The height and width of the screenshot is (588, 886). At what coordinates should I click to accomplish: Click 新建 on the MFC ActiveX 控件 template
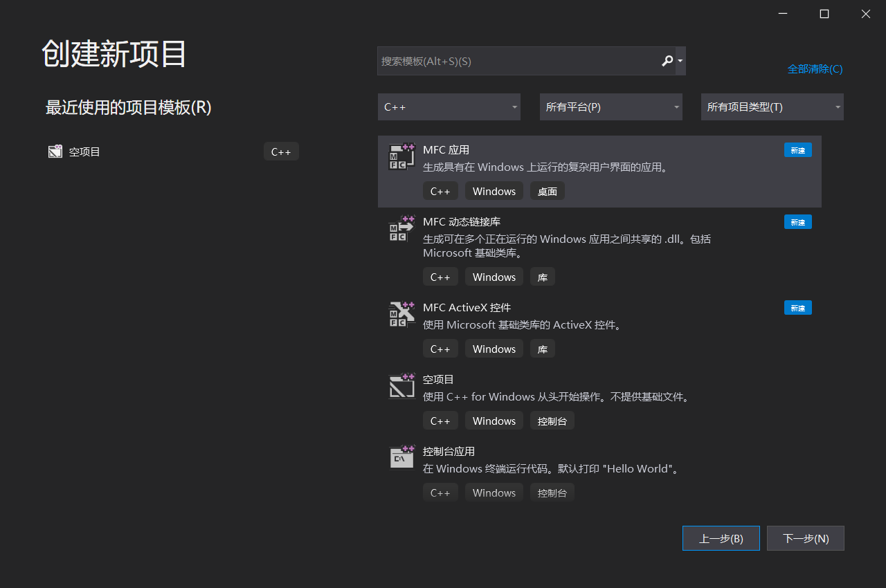click(797, 307)
